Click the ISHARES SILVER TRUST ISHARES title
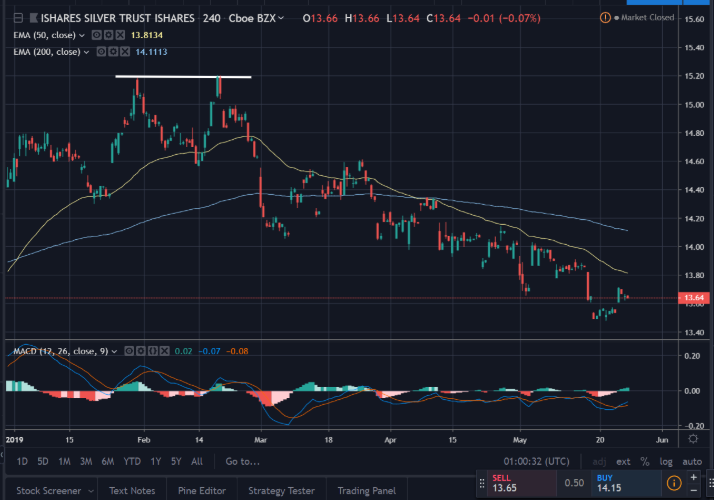Screen dimensions: 714x500 [117, 18]
